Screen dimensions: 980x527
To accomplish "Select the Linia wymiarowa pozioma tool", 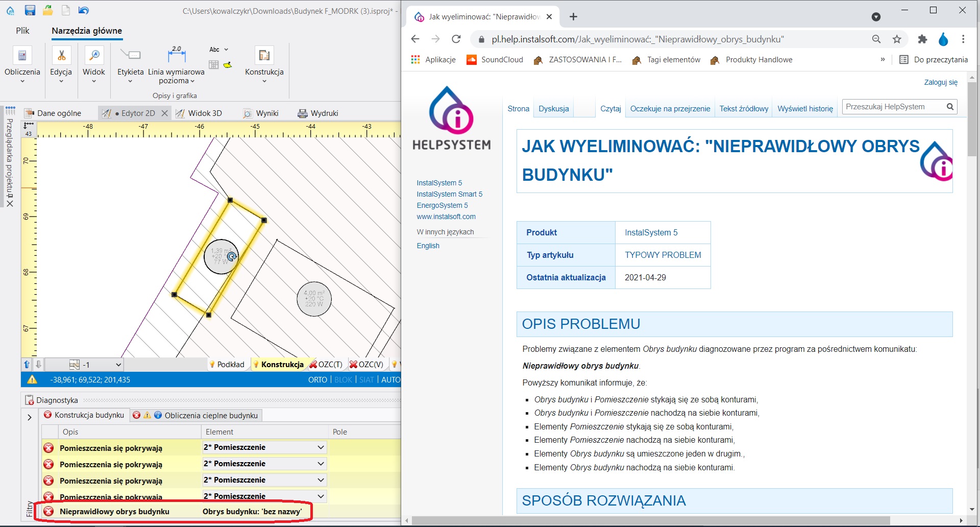I will [x=176, y=55].
